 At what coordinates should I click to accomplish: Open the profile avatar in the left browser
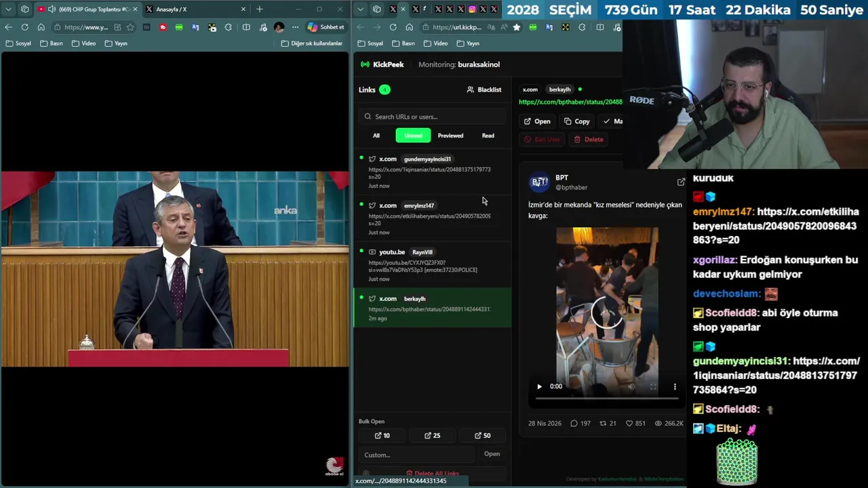[279, 27]
